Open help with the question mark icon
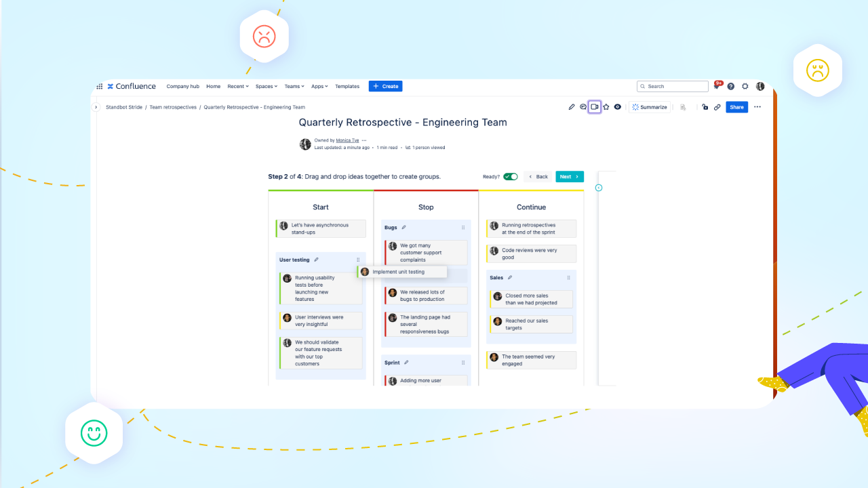 (731, 86)
